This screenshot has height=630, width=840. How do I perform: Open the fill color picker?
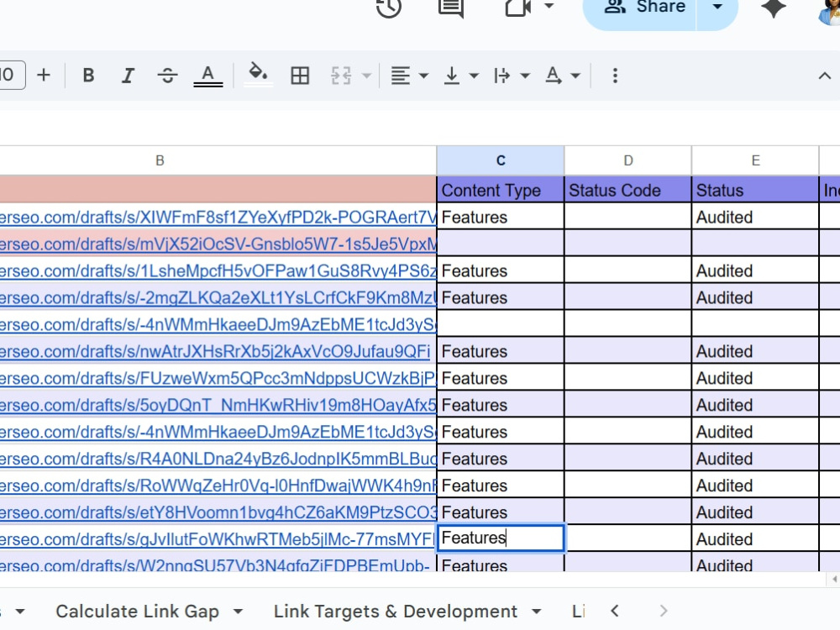click(x=258, y=75)
